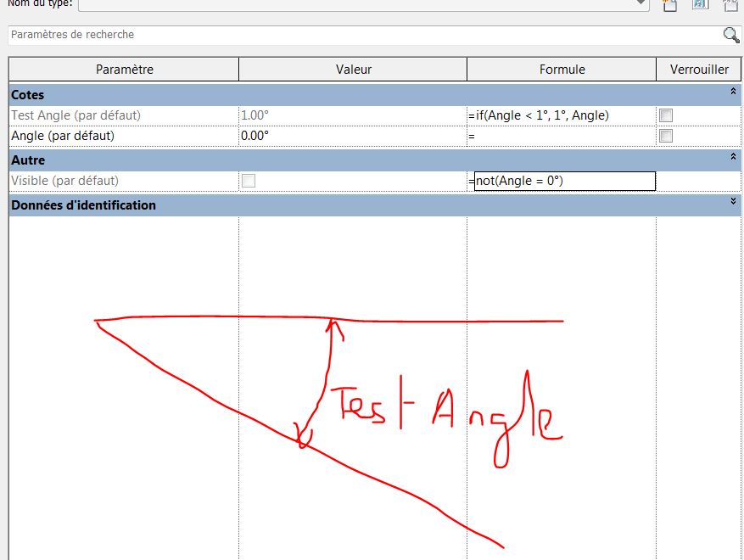Viewport: 744px width, 560px height.
Task: Click the Test Angle formula cell
Action: [562, 115]
